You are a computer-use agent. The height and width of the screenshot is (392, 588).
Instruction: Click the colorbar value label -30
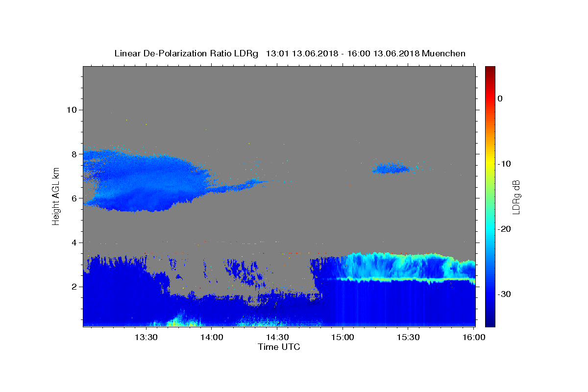(504, 294)
